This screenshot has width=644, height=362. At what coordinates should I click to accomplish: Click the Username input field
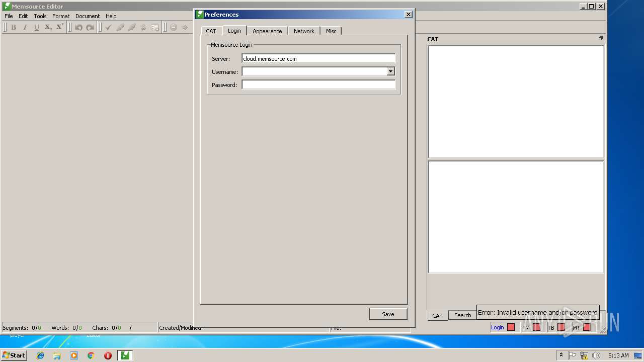(314, 71)
